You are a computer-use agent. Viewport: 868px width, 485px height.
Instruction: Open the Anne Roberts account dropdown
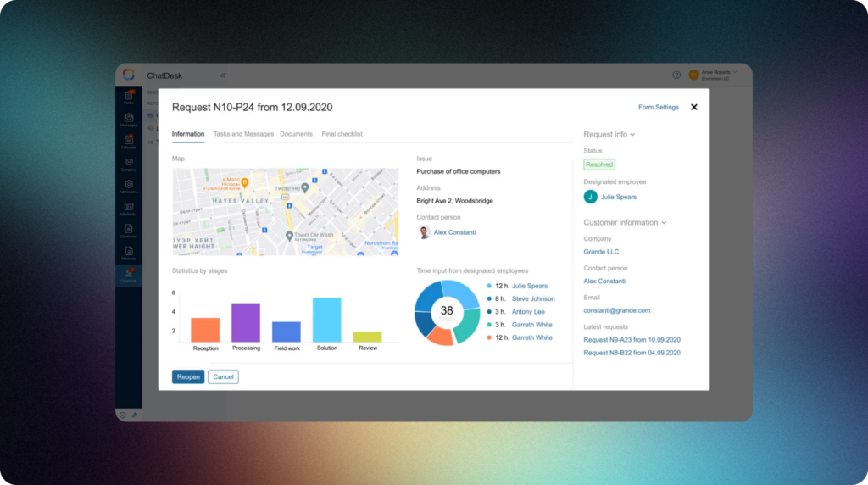tap(716, 75)
